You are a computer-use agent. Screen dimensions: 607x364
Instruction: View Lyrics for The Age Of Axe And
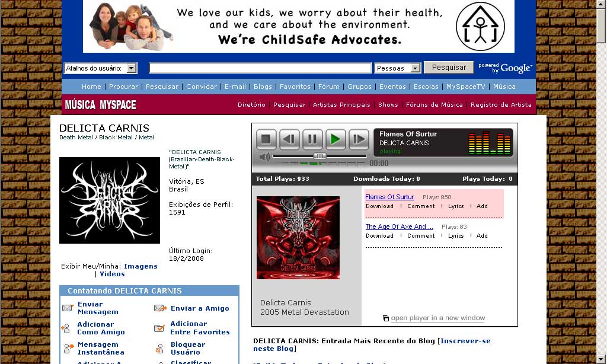pyautogui.click(x=456, y=235)
